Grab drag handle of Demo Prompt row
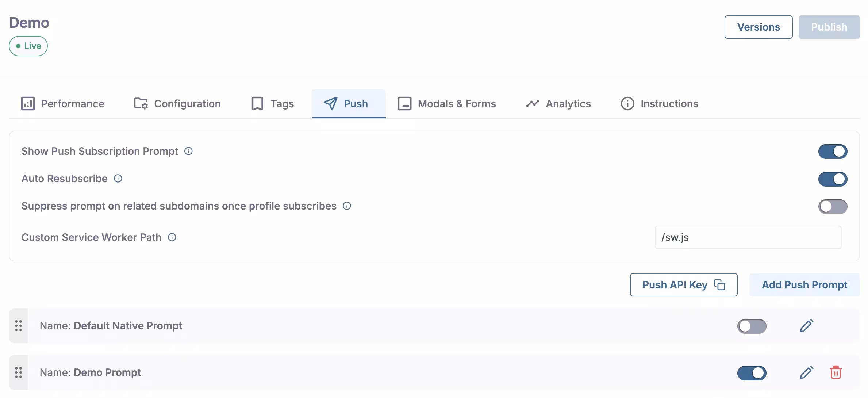Image resolution: width=868 pixels, height=398 pixels. pos(19,372)
